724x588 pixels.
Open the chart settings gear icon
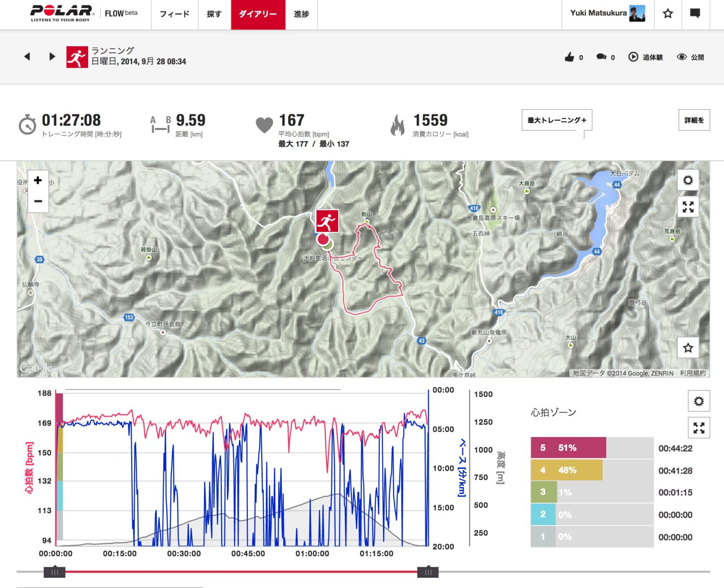(x=699, y=401)
